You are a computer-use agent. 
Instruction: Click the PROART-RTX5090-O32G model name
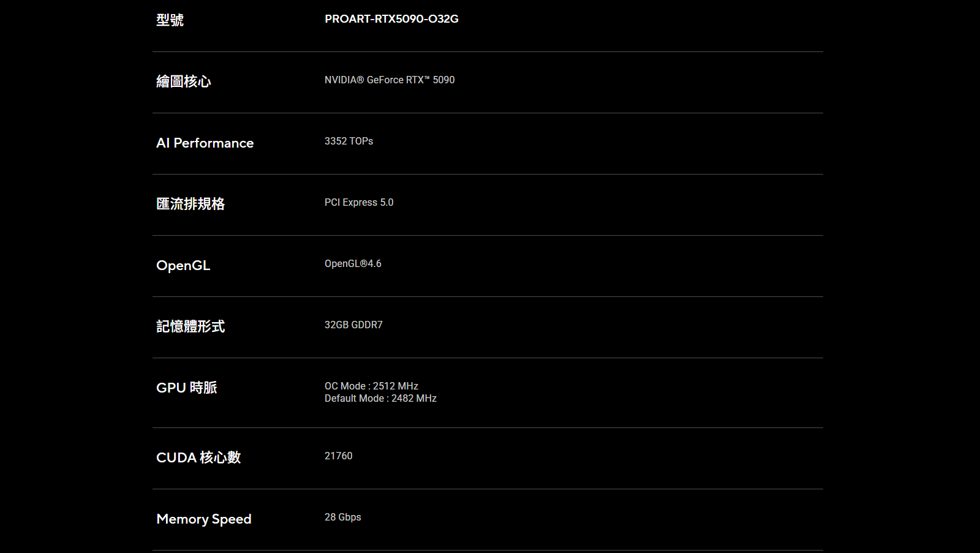click(x=391, y=19)
